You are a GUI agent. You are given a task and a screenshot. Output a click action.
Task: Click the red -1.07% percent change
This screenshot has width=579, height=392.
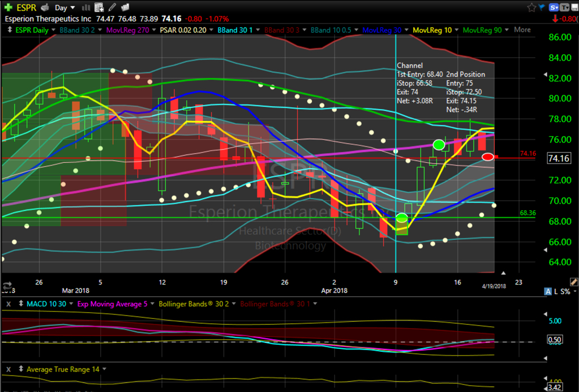tap(217, 19)
